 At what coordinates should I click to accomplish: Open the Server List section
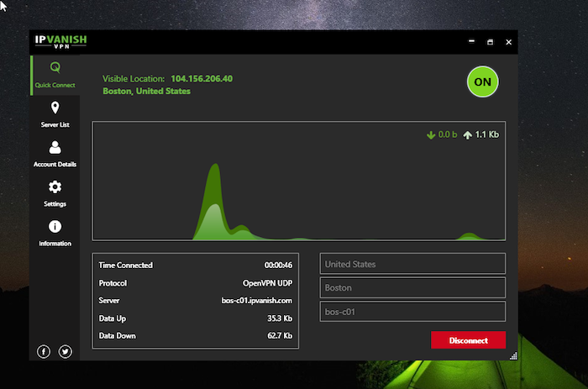[55, 115]
